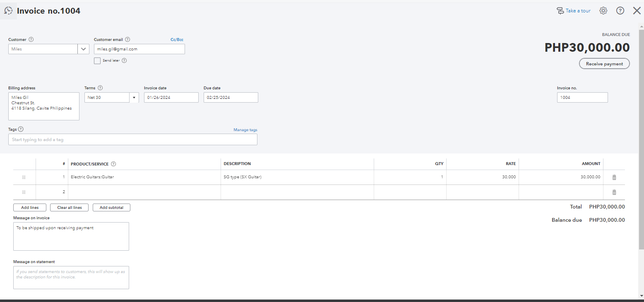Screen dimensions: 644x302
Task: Click the Add lines button
Action: (x=30, y=208)
